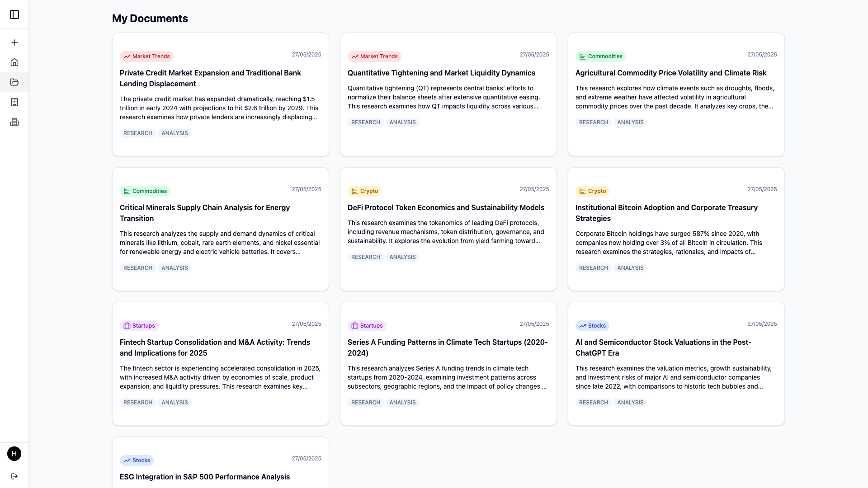Viewport: 868px width, 488px height.
Task: Toggle the sidebar panel icon
Action: [x=14, y=14]
